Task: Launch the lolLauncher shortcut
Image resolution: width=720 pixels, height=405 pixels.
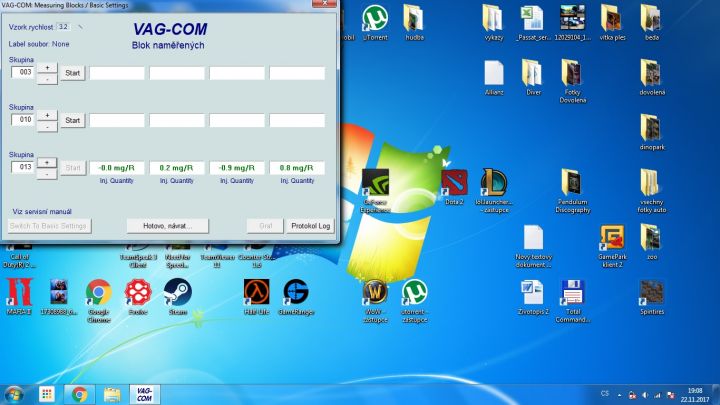Action: coord(494,191)
